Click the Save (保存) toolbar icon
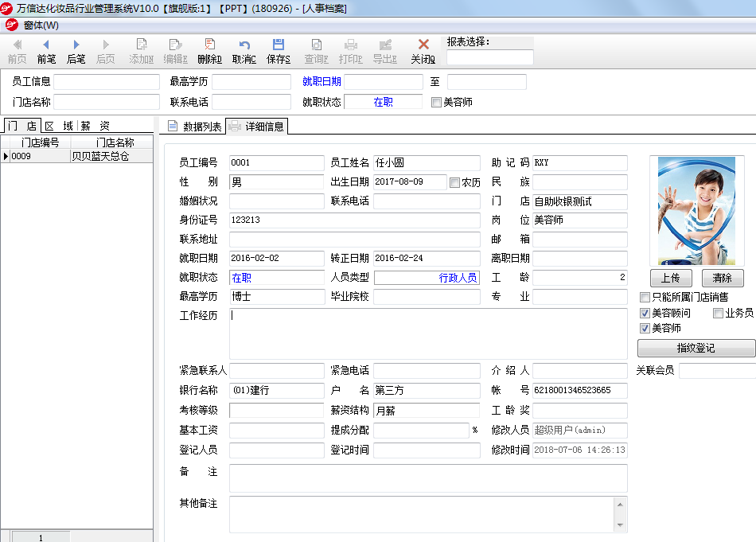 pos(279,45)
